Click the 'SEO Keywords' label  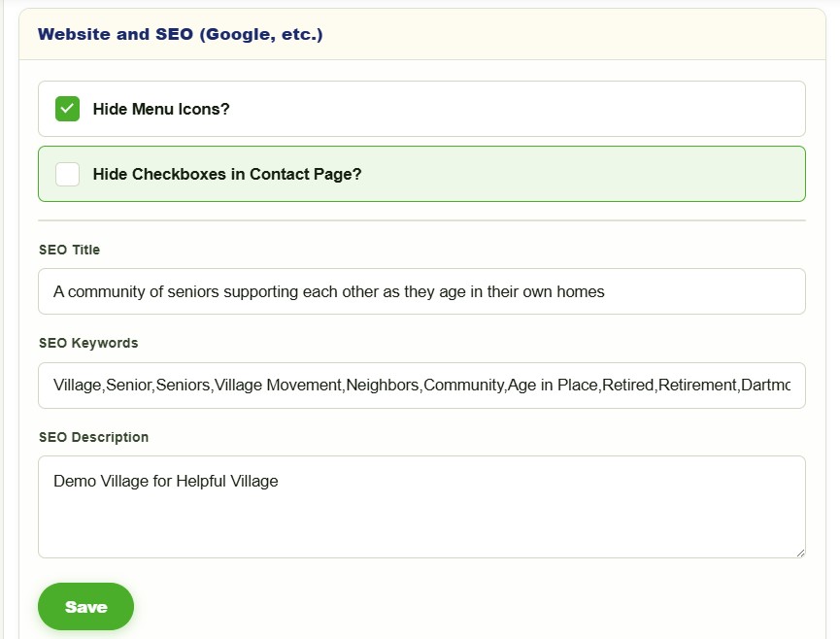[x=88, y=343]
